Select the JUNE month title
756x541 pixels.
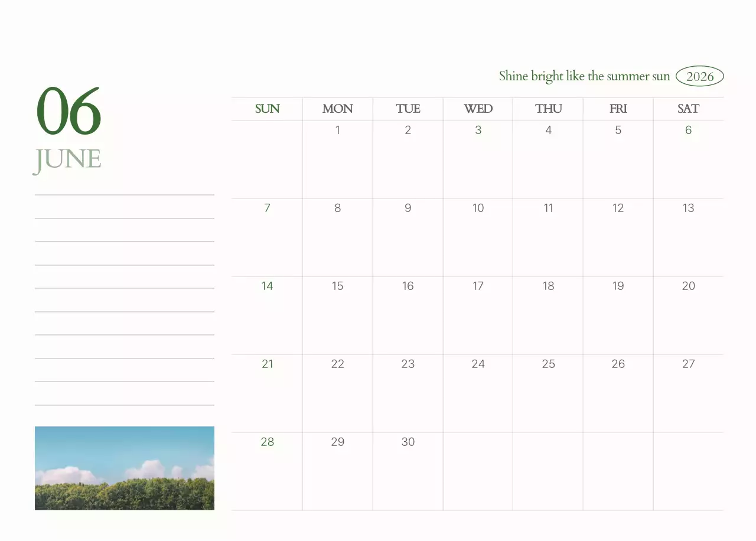coord(67,160)
